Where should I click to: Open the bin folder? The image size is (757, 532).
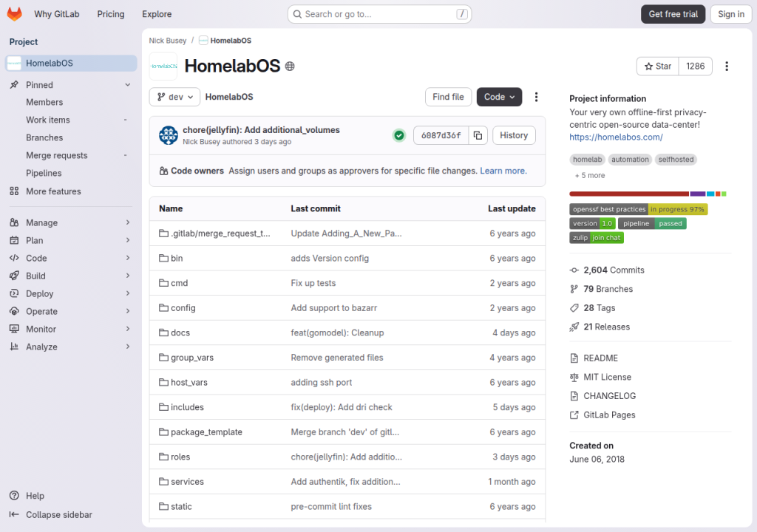177,259
